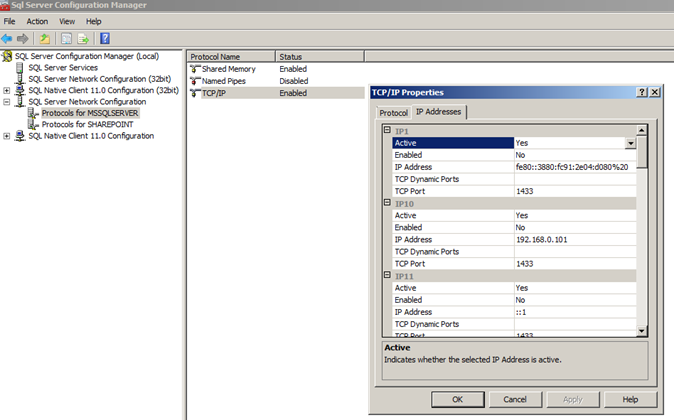Select the Named Pipes protocol row

coord(275,81)
